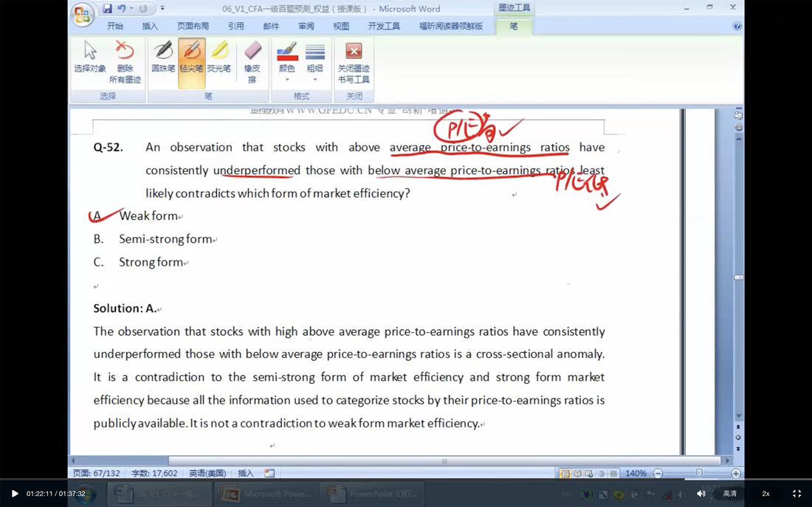The height and width of the screenshot is (507, 812).
Task: Switch to Web Layout view
Action: coord(589,473)
